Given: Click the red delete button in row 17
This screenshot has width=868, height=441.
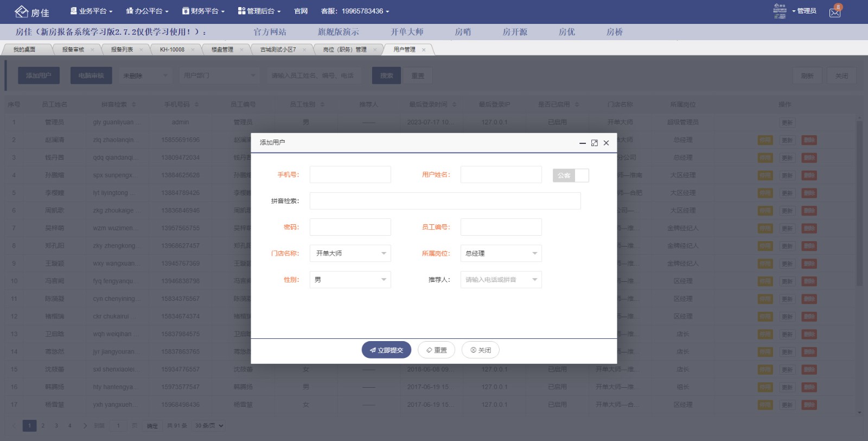Looking at the screenshot, I should pos(809,405).
